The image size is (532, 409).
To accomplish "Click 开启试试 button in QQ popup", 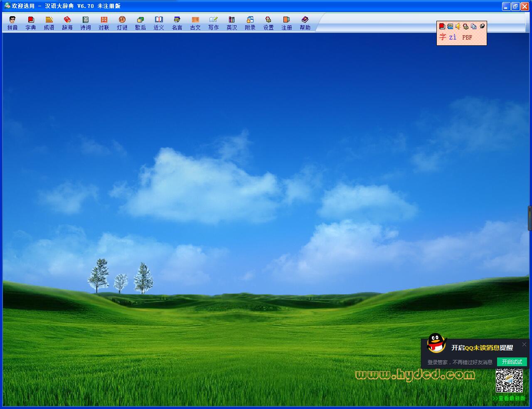I will coord(512,362).
